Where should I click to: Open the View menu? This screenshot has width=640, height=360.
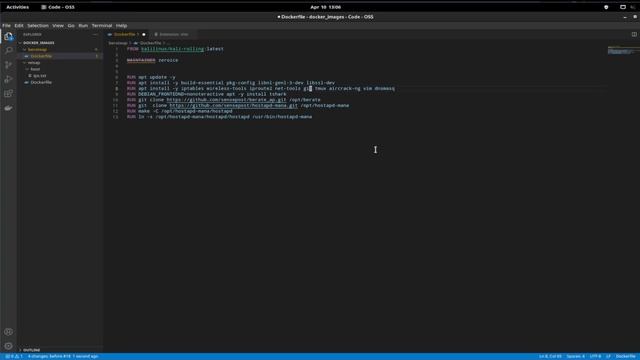(x=58, y=25)
